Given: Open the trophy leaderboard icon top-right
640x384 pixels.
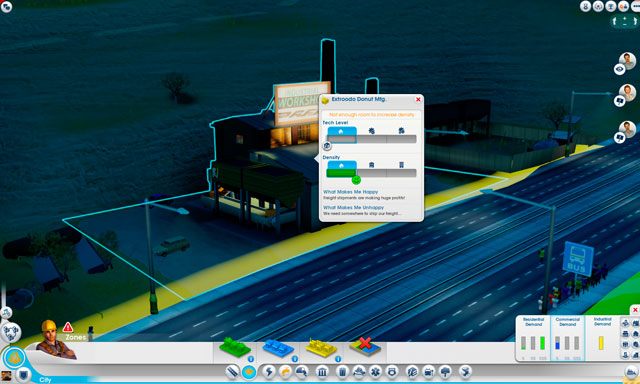Looking at the screenshot, I should [611, 6].
